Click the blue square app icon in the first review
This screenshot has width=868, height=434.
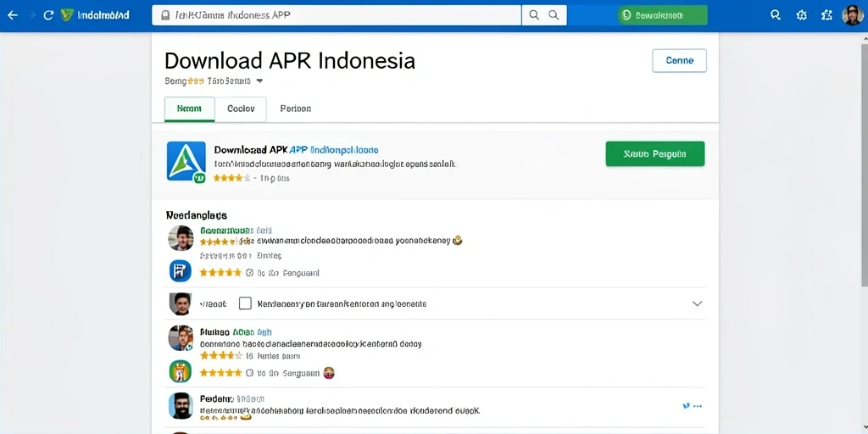coord(180,271)
